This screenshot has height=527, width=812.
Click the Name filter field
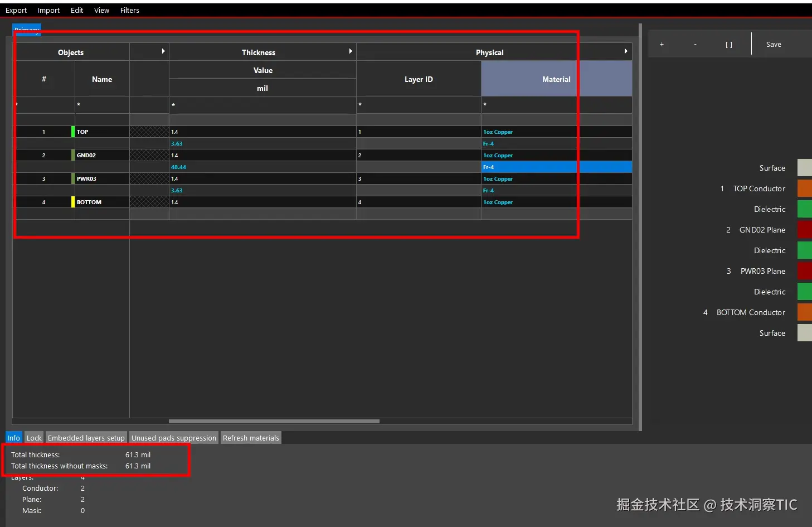pos(102,105)
